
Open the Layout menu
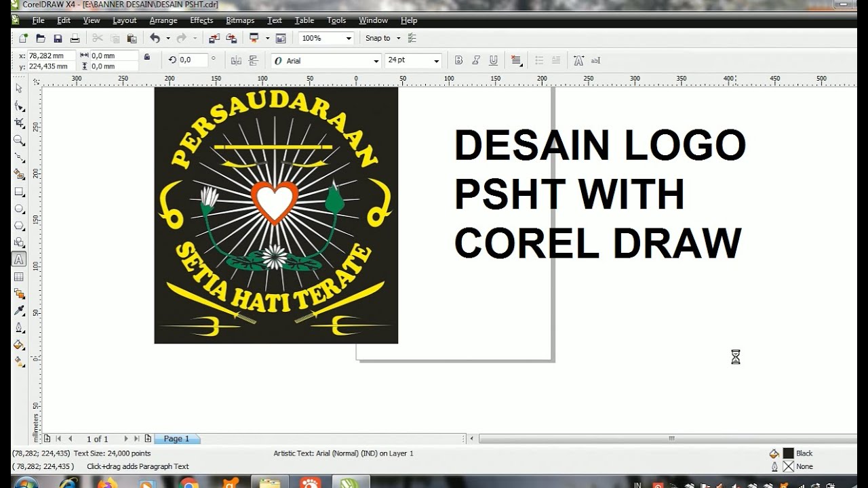click(125, 20)
